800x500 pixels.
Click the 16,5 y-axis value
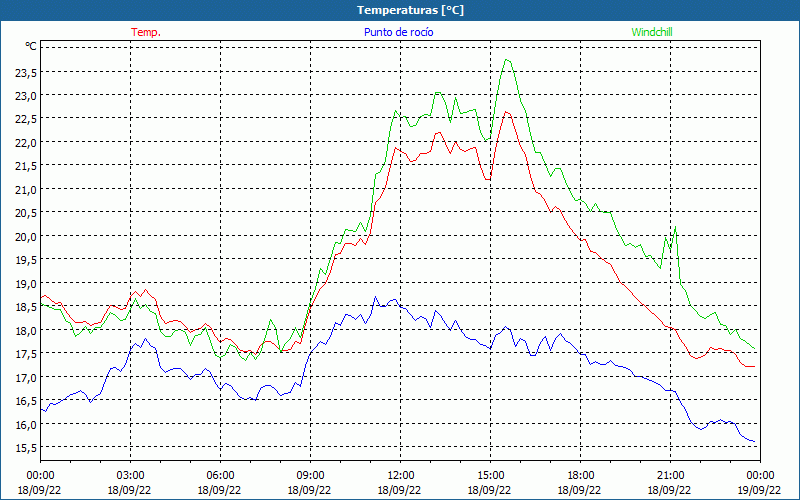(x=26, y=401)
